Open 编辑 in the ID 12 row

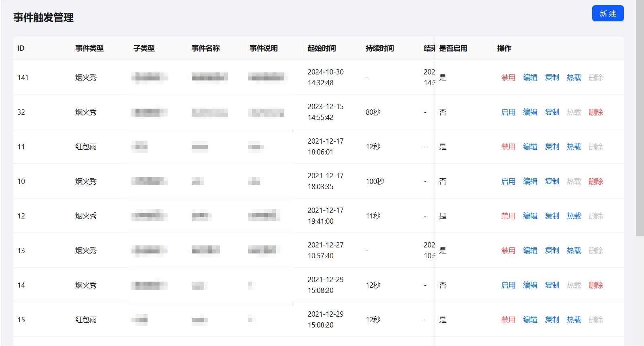pyautogui.click(x=530, y=216)
